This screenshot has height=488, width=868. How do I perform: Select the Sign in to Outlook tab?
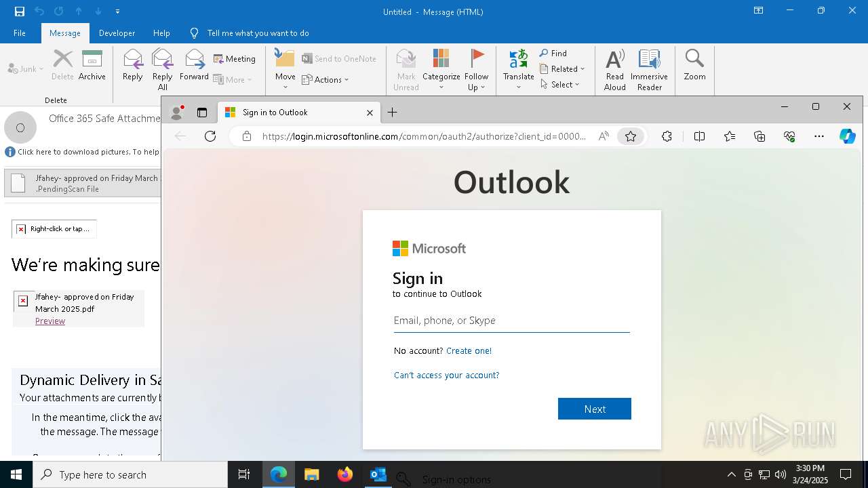coord(298,113)
